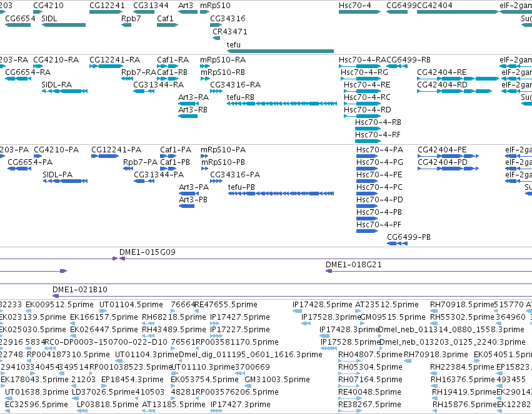Open the AT13185.5prime EST label
The image size is (532, 414).
click(174, 405)
